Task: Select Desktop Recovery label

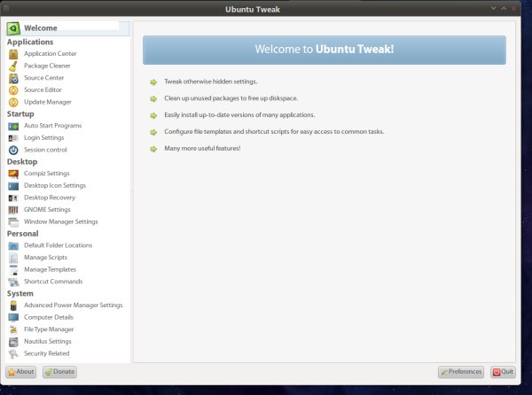Action: point(50,197)
